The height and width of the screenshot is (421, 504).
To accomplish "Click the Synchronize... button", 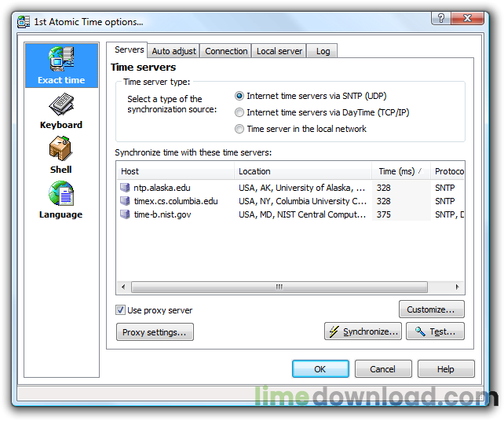I will (x=363, y=331).
